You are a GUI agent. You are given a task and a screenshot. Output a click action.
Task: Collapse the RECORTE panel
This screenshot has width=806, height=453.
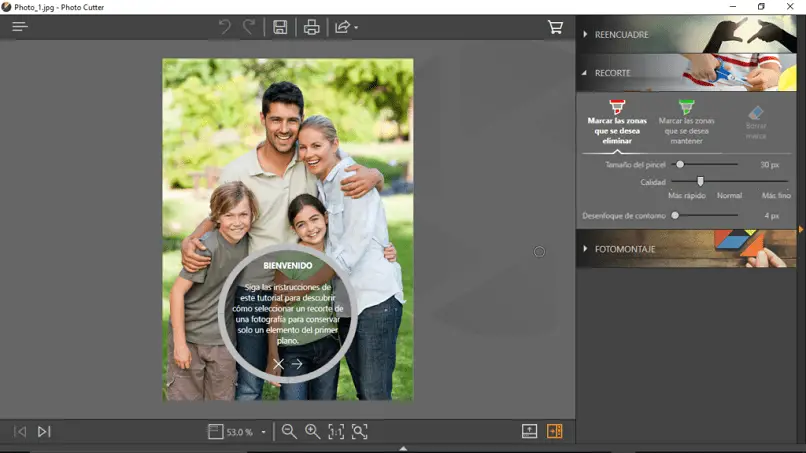686,73
